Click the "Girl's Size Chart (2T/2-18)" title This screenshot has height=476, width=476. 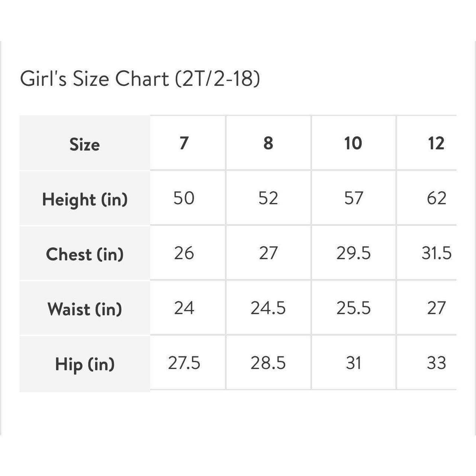tap(140, 79)
